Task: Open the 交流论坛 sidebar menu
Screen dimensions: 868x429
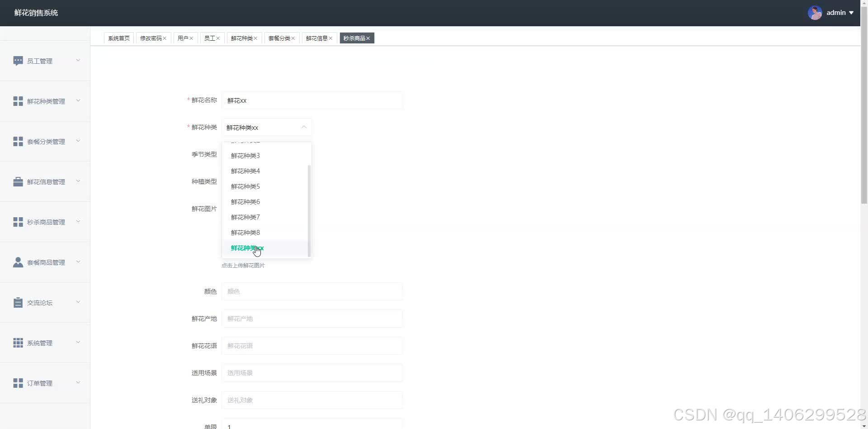Action: point(45,302)
